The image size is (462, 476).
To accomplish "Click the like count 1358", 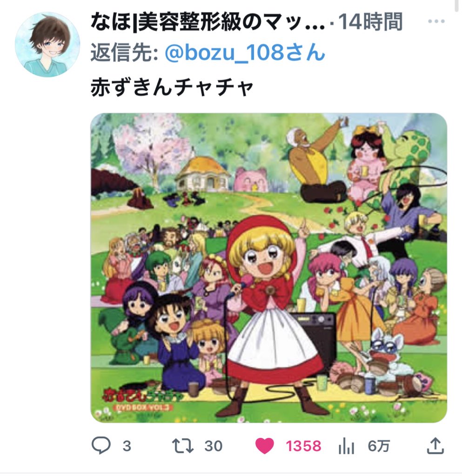I will click(x=303, y=446).
